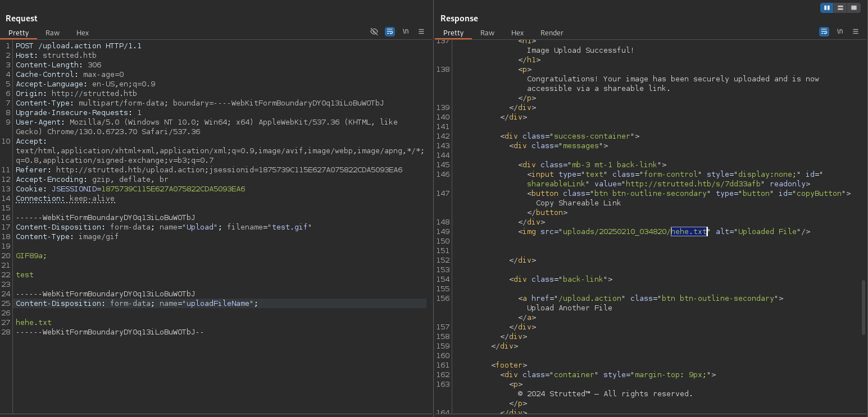868x417 pixels.
Task: Show non-printable characters in Response panel
Action: 840,32
